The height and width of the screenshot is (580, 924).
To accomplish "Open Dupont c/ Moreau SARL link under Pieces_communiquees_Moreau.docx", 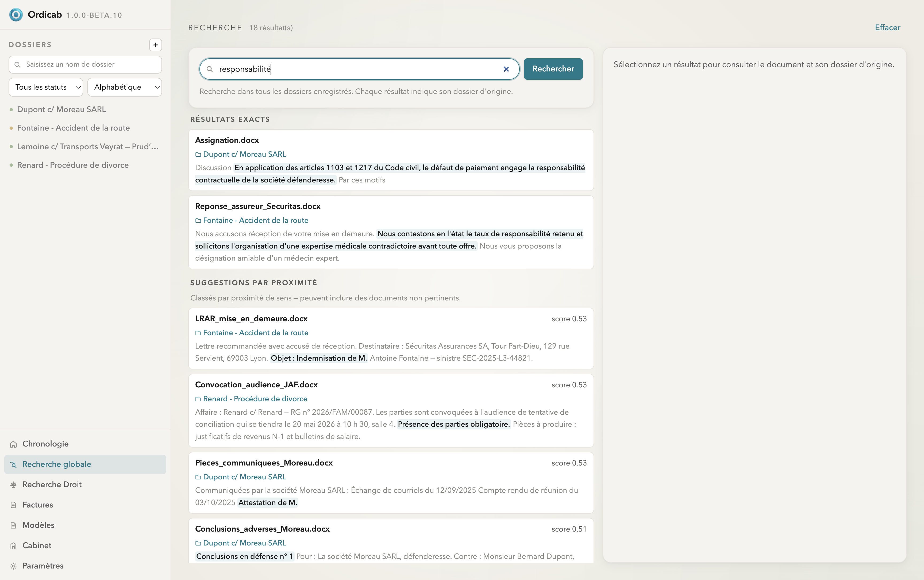I will click(244, 477).
